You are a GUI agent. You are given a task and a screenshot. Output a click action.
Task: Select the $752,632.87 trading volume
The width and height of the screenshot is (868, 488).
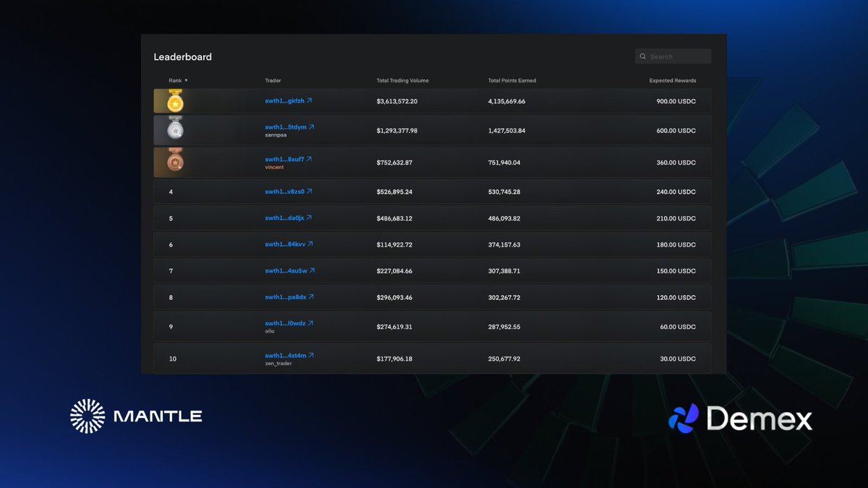pos(394,163)
